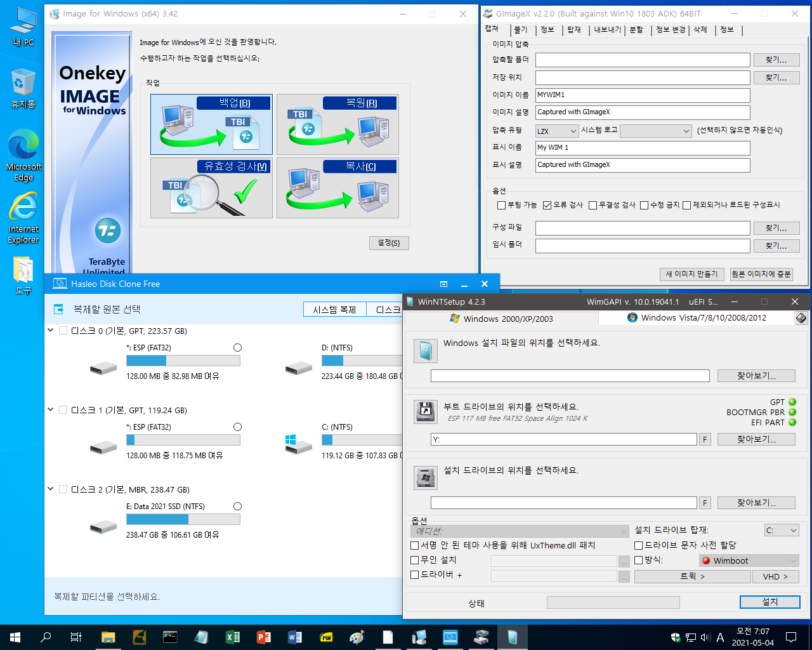The height and width of the screenshot is (650, 812).
Task: Open the Start menu
Action: click(15, 637)
